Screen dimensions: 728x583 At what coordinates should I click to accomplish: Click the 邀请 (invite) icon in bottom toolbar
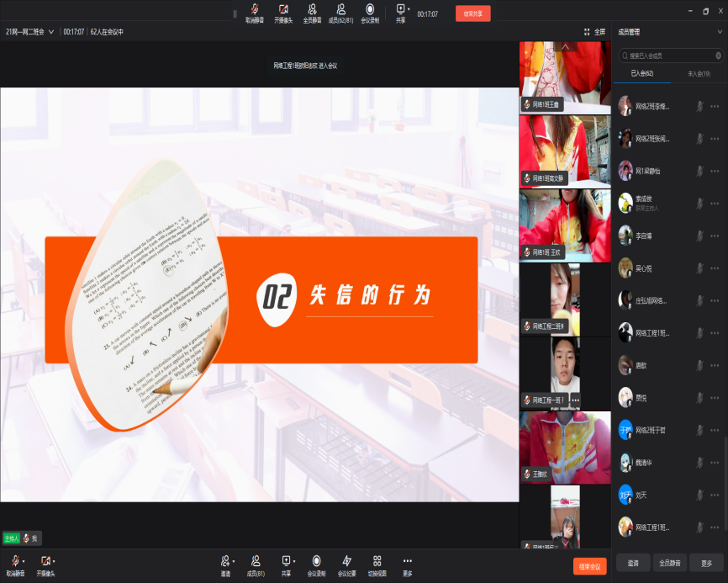pyautogui.click(x=224, y=561)
